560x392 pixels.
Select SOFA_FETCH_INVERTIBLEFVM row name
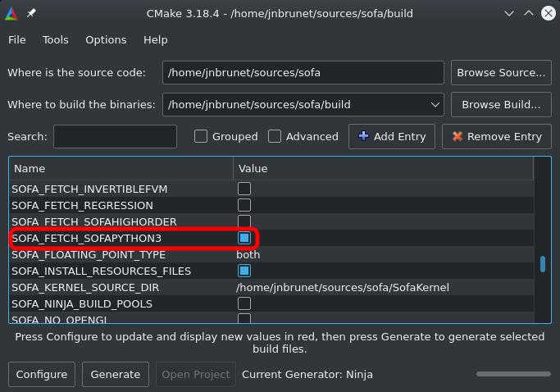click(89, 189)
